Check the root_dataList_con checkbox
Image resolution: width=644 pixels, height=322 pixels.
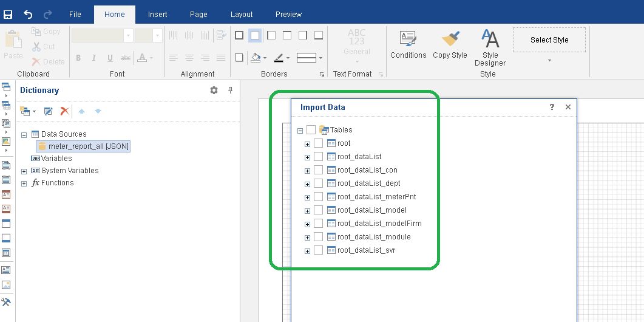[318, 170]
